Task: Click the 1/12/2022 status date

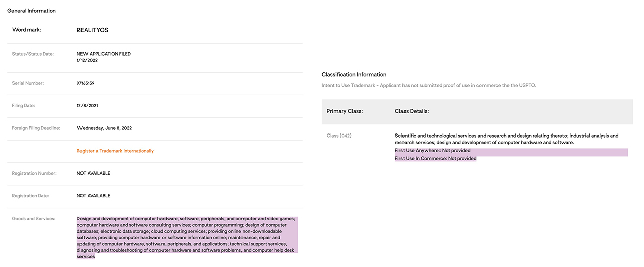Action: pyautogui.click(x=87, y=60)
